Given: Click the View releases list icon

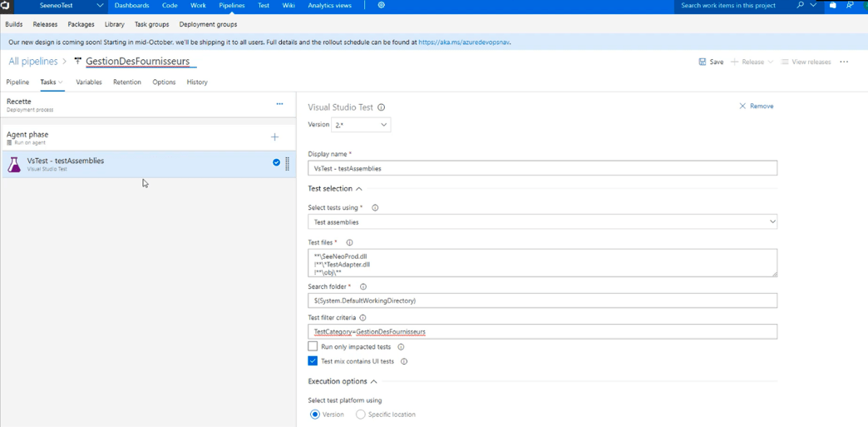Looking at the screenshot, I should 784,62.
